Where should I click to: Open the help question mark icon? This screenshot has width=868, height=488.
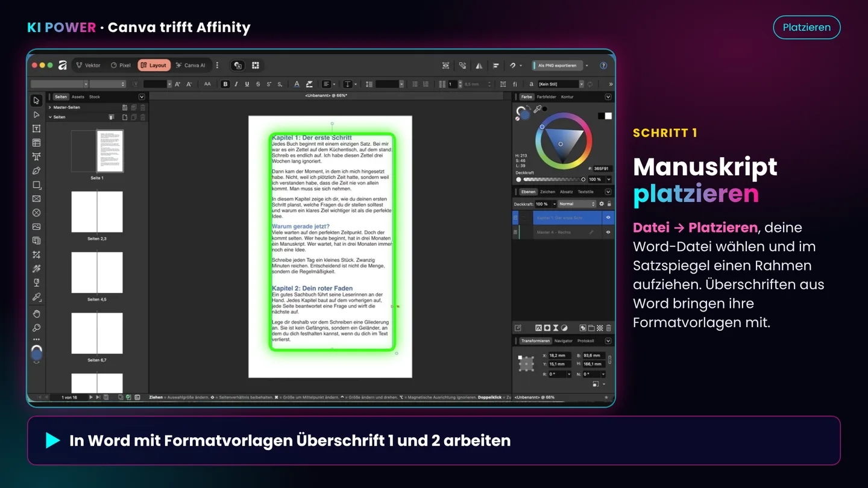[603, 66]
